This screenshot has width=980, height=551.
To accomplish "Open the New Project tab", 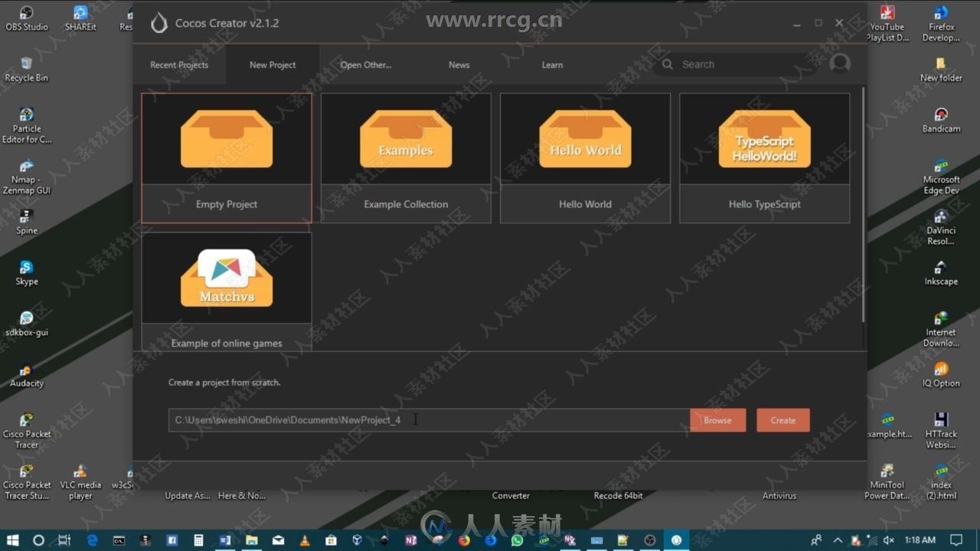I will point(273,65).
